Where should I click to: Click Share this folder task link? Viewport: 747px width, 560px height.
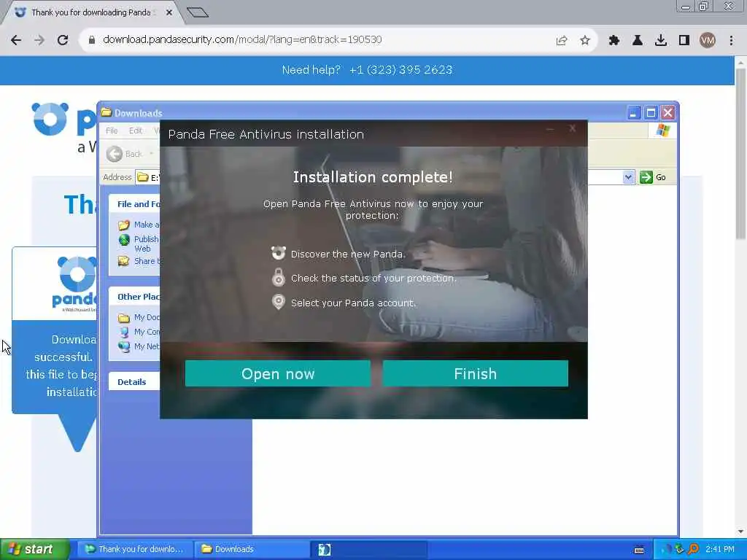click(x=147, y=261)
